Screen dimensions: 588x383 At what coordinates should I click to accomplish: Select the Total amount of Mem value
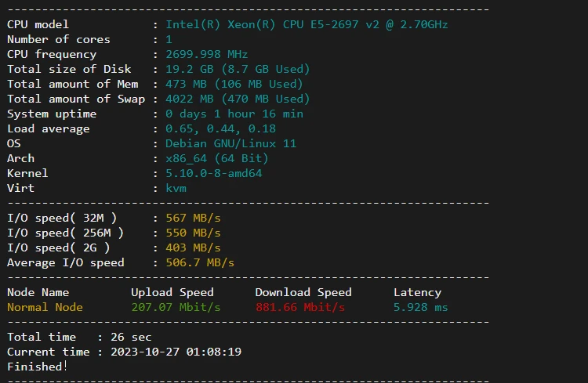pyautogui.click(x=234, y=84)
